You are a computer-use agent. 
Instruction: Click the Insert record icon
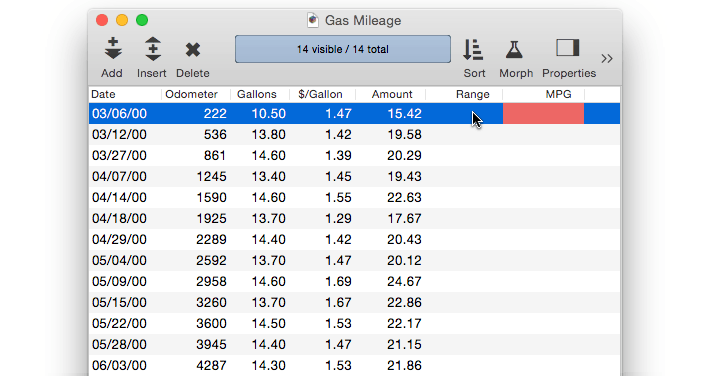tap(153, 49)
